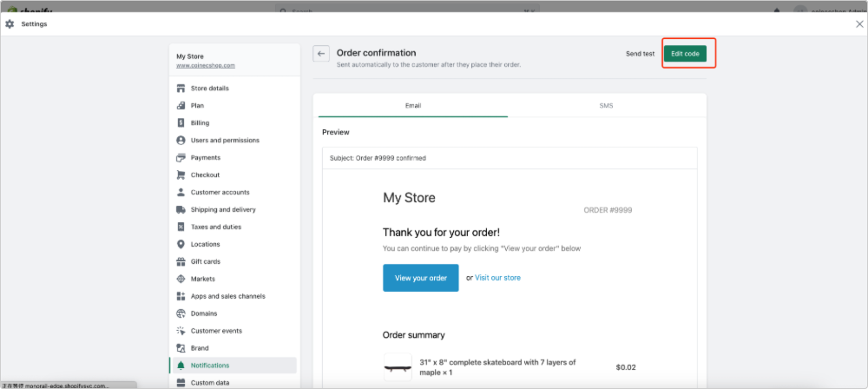Click the Notifications bell icon

pos(181,366)
